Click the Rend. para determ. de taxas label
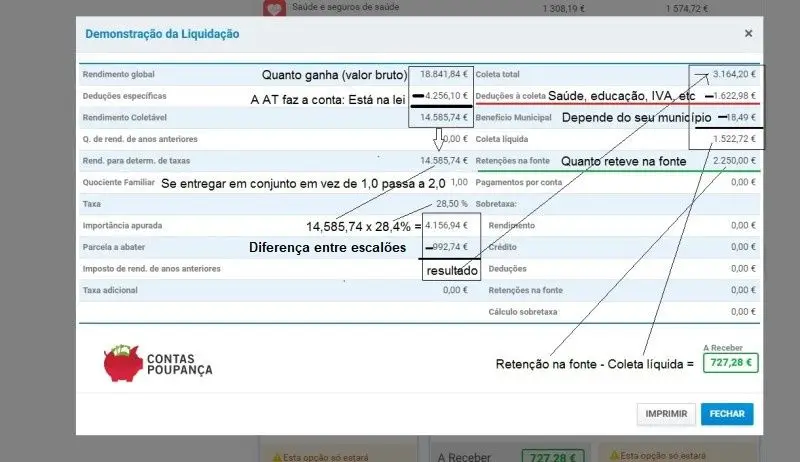The height and width of the screenshot is (462, 800). (x=136, y=161)
